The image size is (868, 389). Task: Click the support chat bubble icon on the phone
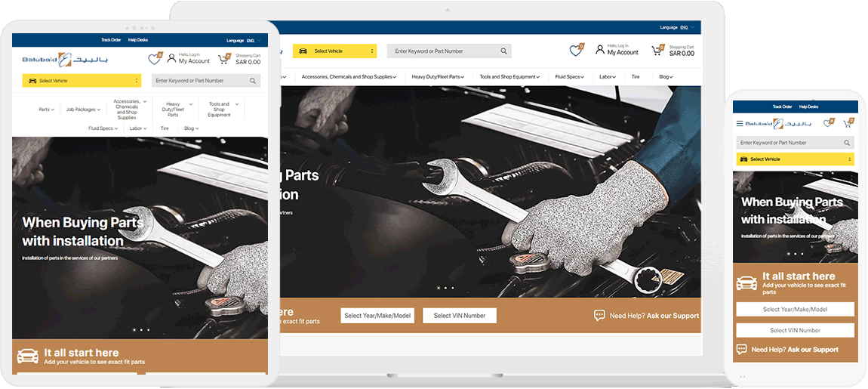pos(741,349)
